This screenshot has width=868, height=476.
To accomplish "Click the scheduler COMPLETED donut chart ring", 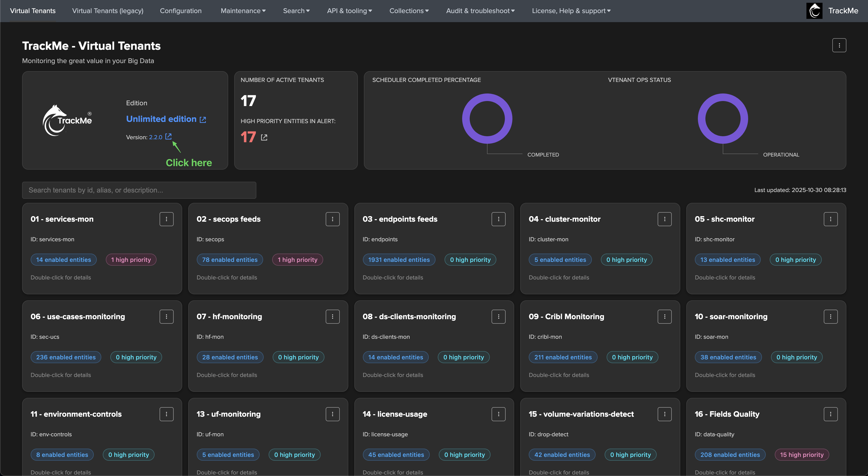I will tap(465, 119).
